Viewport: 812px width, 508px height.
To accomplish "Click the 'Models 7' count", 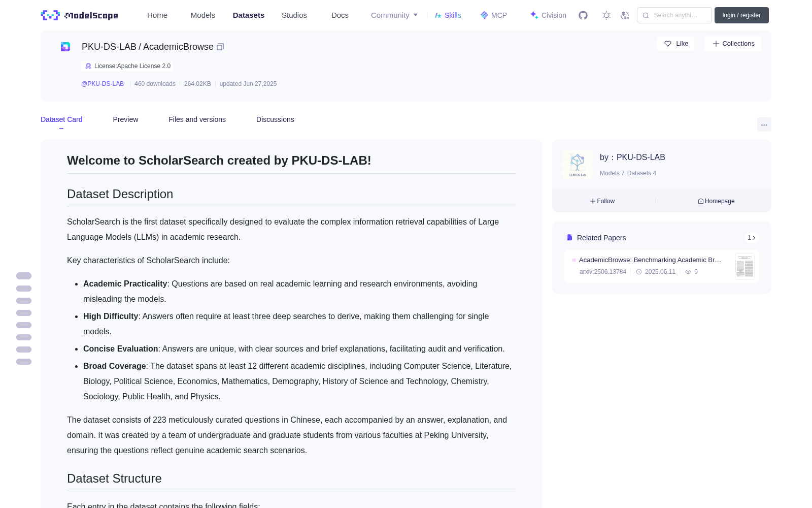I will (612, 173).
